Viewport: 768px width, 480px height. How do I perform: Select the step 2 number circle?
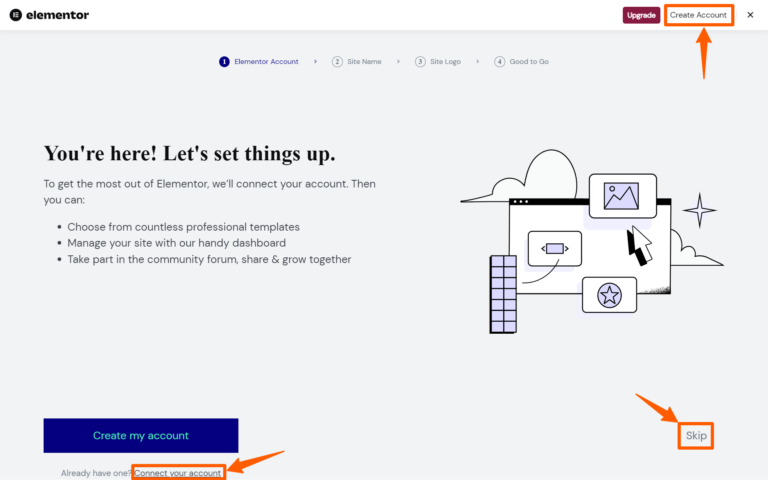(x=338, y=62)
